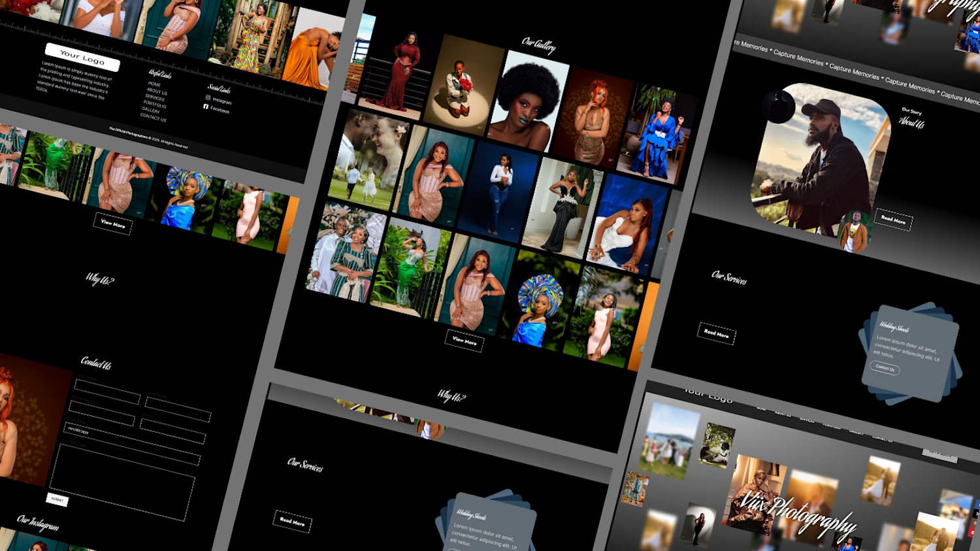This screenshot has width=980, height=551.
Task: Select CONTACT US in bottom-right page navbar
Action: (882, 439)
